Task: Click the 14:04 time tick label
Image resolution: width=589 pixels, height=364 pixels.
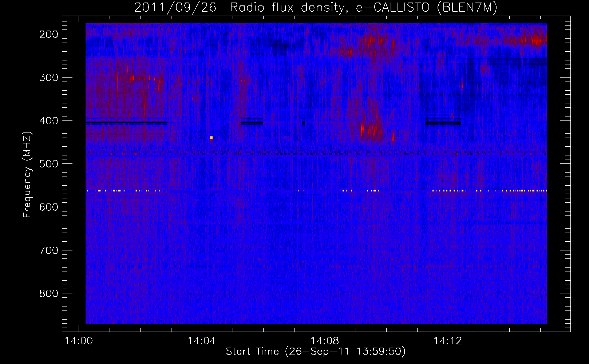Action: tap(202, 341)
